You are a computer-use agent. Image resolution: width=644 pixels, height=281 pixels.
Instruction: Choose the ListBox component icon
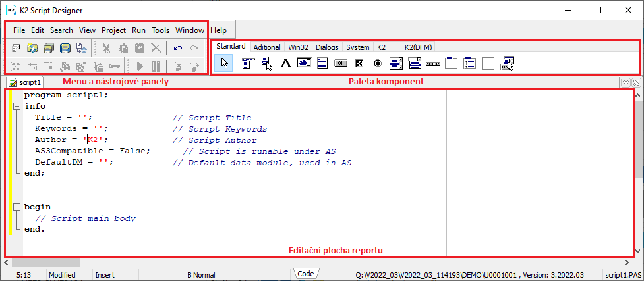point(396,63)
